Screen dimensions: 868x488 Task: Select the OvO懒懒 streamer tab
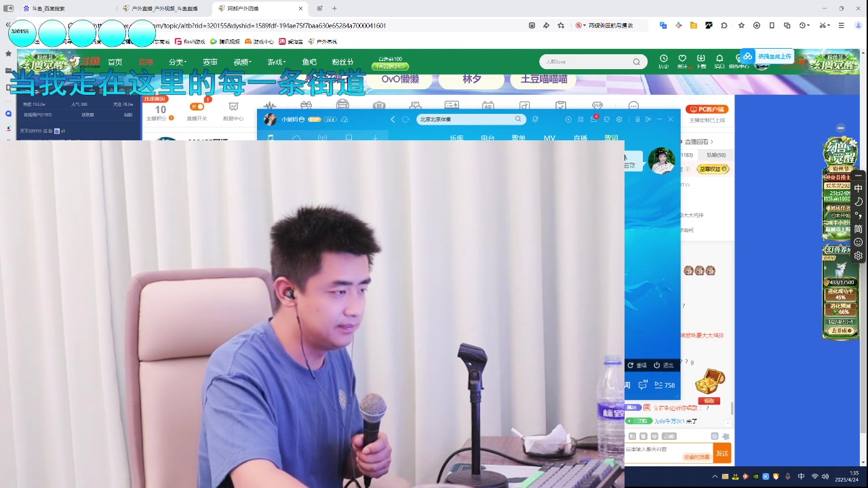[x=400, y=79]
